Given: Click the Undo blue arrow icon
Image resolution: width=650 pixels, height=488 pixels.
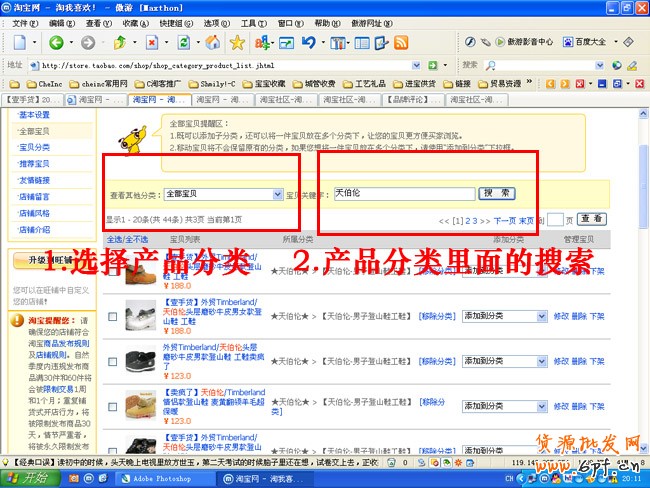Looking at the screenshot, I should (309, 42).
